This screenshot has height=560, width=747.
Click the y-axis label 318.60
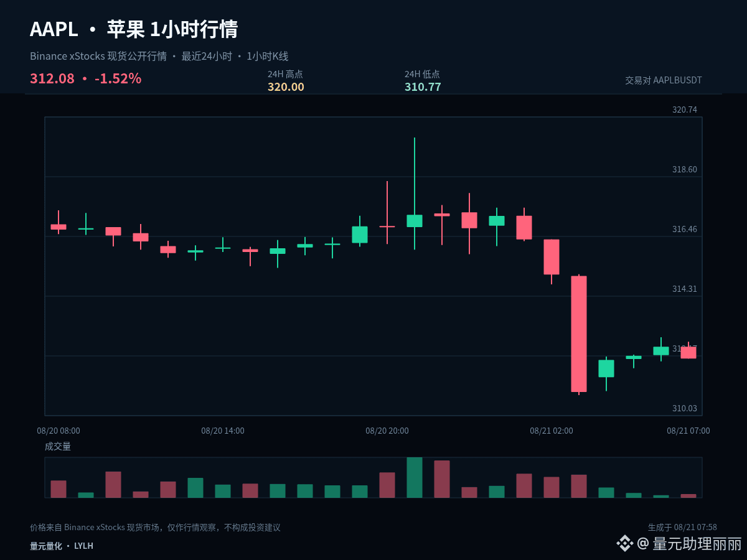click(x=685, y=169)
